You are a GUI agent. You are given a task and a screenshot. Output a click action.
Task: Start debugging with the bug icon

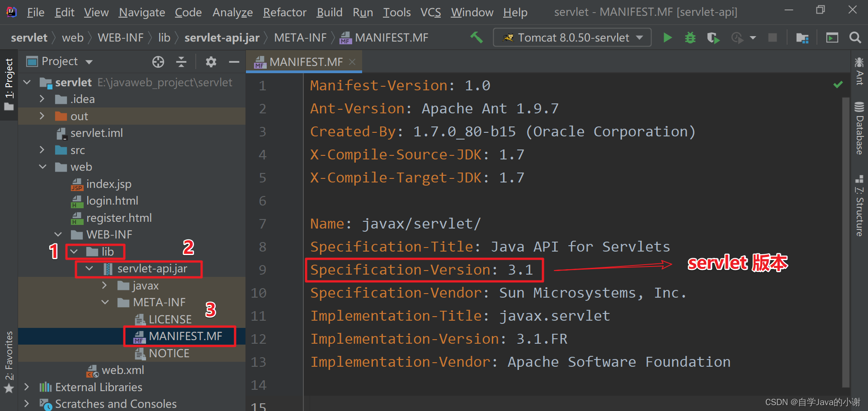pos(690,37)
